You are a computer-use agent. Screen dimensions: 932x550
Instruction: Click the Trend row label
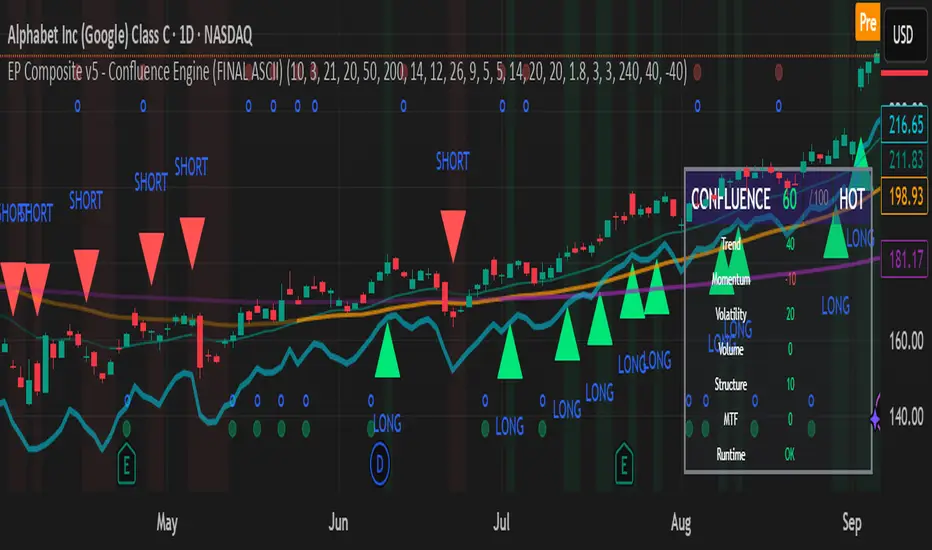coord(731,244)
